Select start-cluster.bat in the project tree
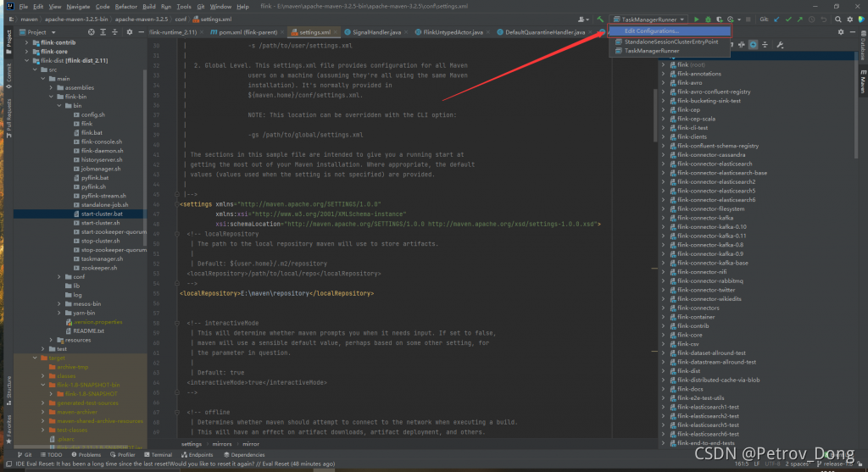The width and height of the screenshot is (868, 472). [x=81, y=214]
